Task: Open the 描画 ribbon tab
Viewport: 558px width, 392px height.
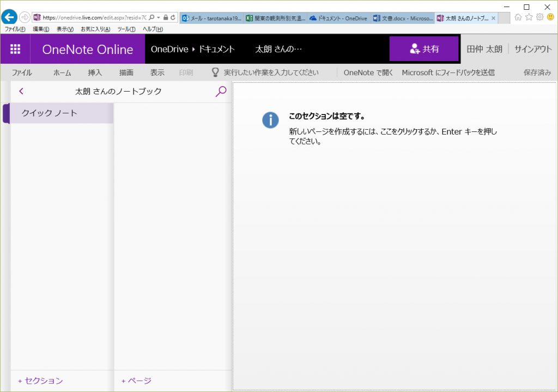Action: [x=126, y=73]
